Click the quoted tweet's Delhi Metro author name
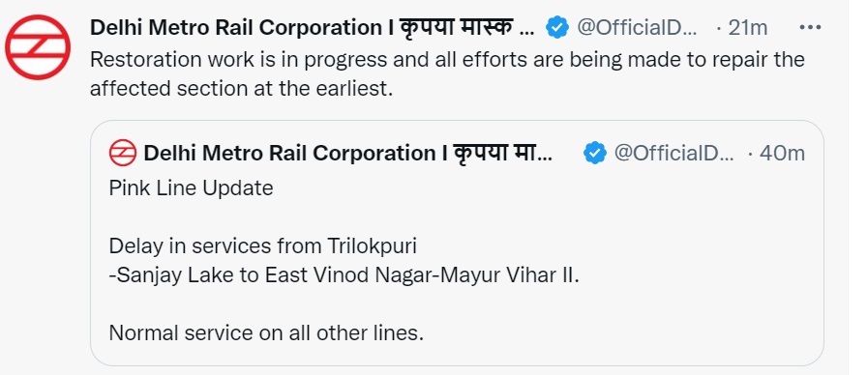The width and height of the screenshot is (868, 375). [294, 154]
